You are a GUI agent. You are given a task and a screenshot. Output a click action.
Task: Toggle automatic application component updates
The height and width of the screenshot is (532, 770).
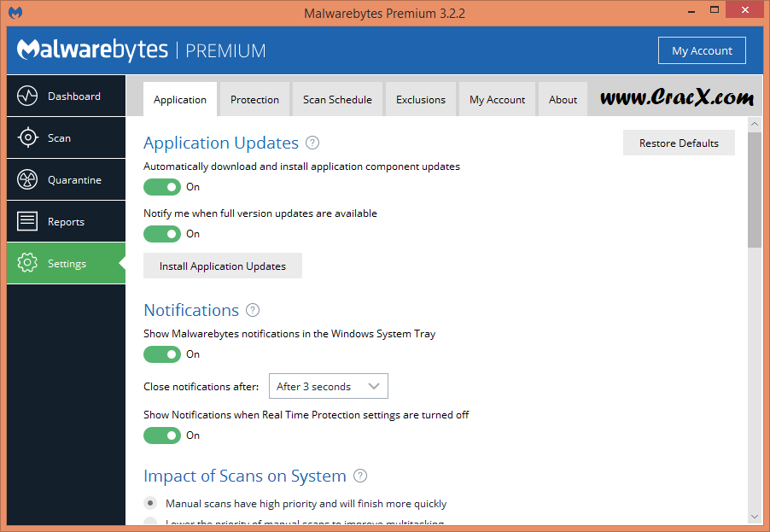162,187
